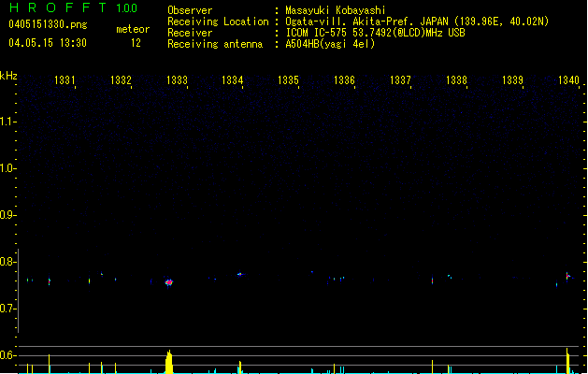Screen dimensions: 588x374
Task: Click the Receiving antenna field label
Action: tap(215, 44)
